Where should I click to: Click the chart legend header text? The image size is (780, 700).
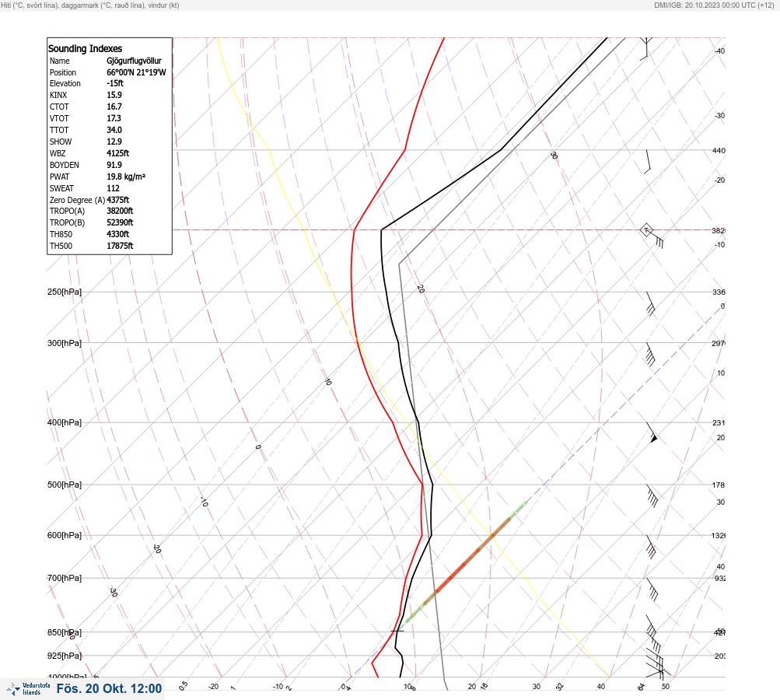point(90,5)
